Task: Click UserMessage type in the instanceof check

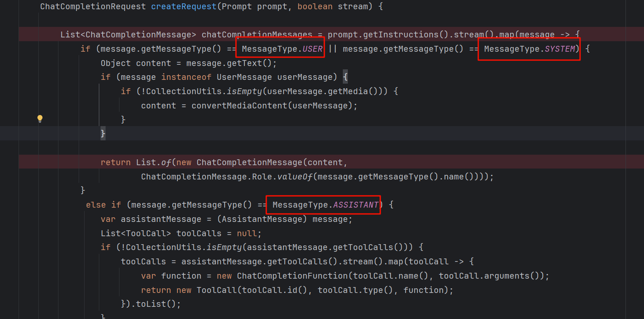Action: coord(244,77)
